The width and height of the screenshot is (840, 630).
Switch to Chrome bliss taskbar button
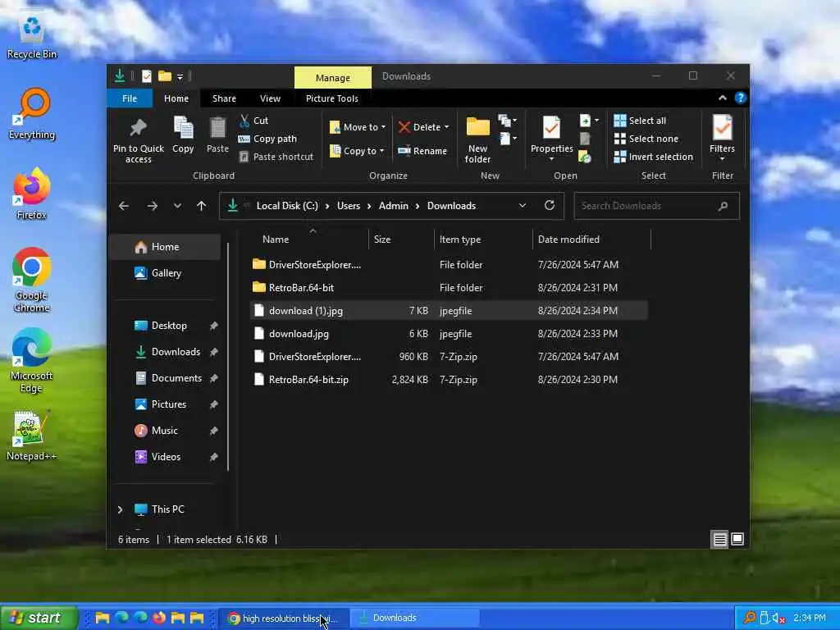pos(283,619)
